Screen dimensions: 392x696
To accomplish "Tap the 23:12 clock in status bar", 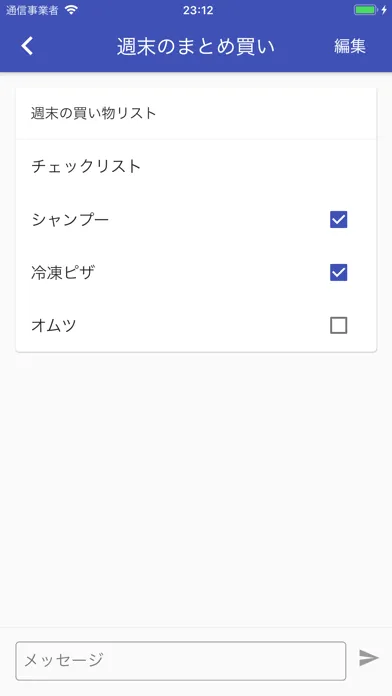I will click(198, 10).
